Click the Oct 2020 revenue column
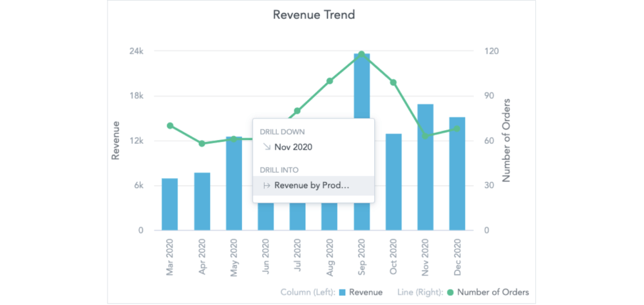644x305 pixels. (393, 182)
